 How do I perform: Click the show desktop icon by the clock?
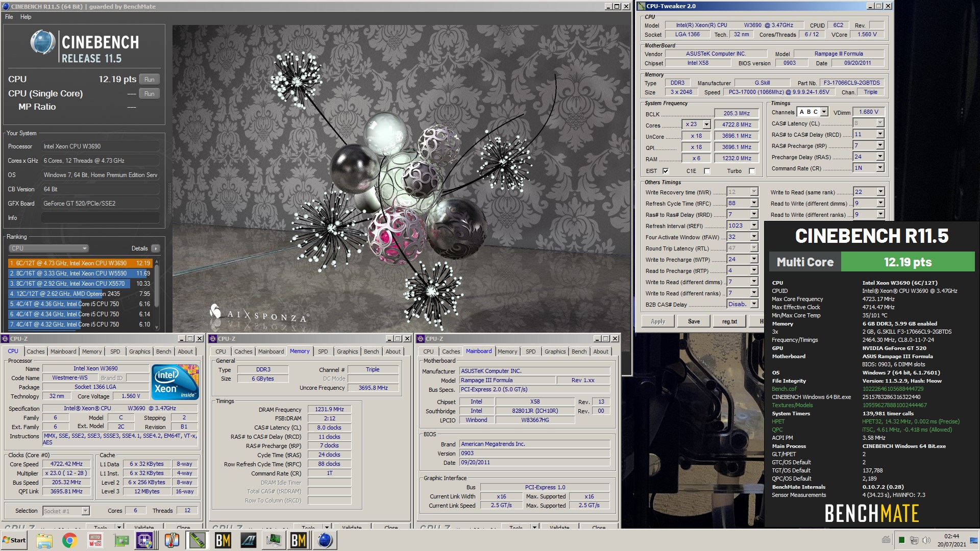click(973, 540)
